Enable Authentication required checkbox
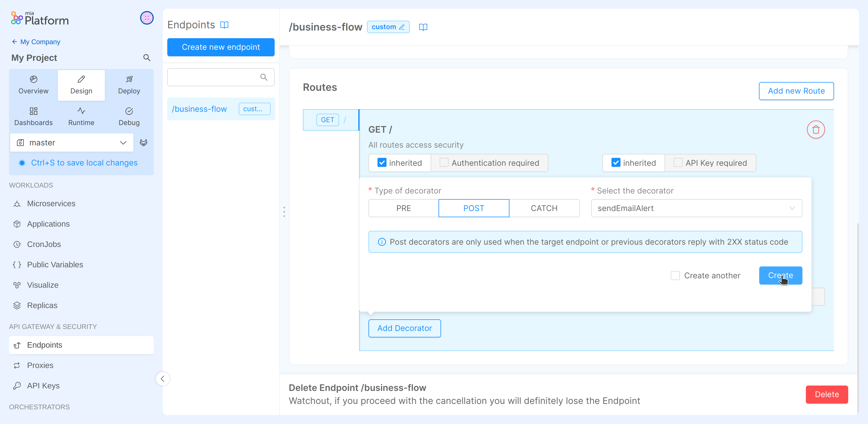This screenshot has width=868, height=424. coord(444,163)
